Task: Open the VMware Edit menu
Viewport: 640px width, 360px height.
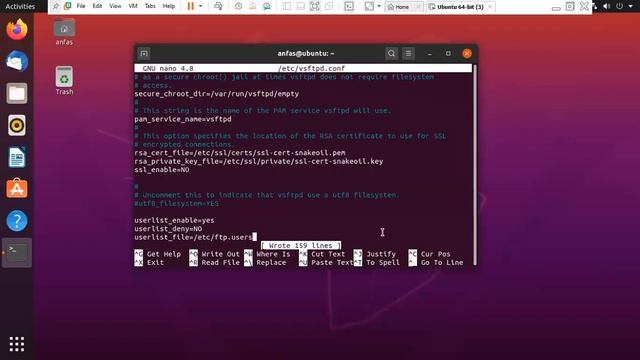Action: click(97, 6)
